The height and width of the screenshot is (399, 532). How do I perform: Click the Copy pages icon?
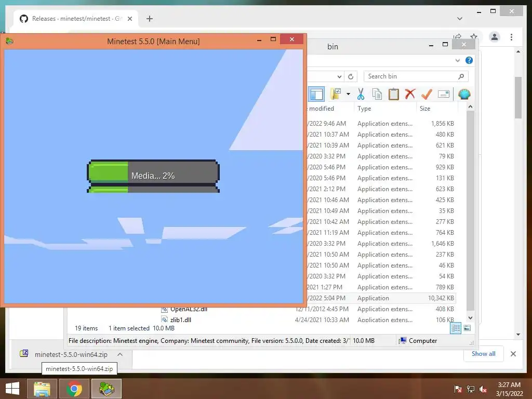click(x=377, y=94)
